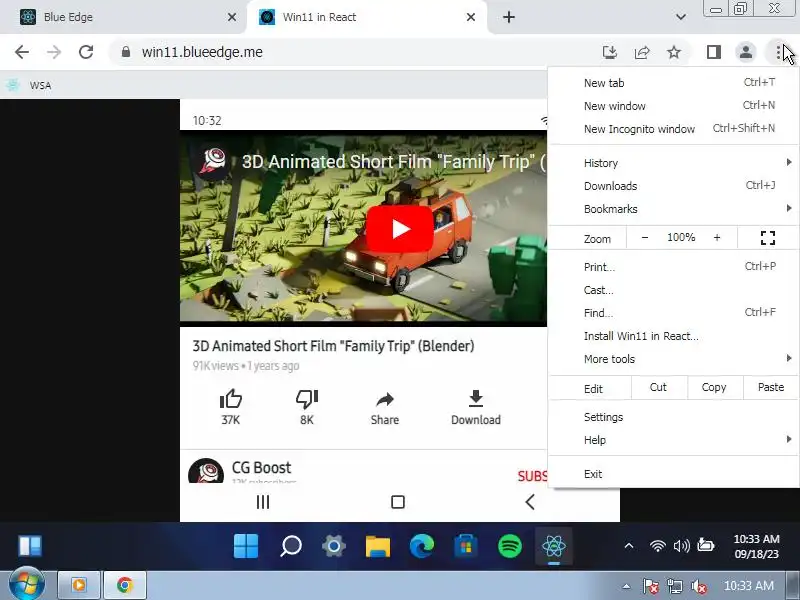Launch Edge from the Win11 taskbar
The height and width of the screenshot is (600, 800).
pos(422,546)
